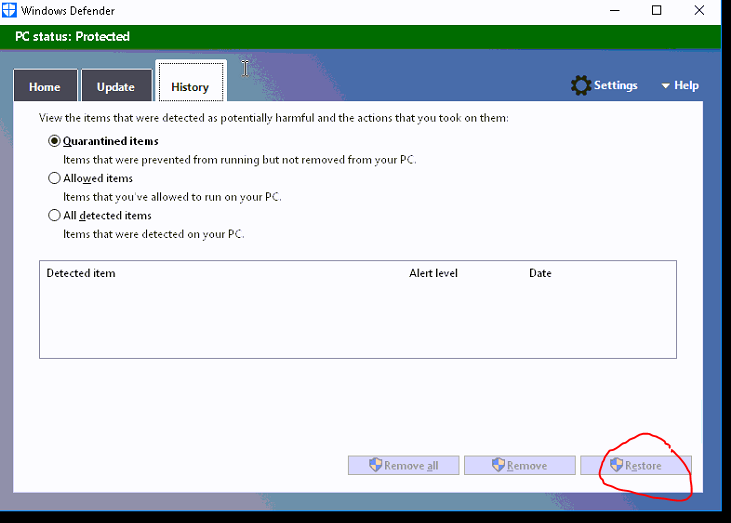Select the History tab
Image resolution: width=731 pixels, height=523 pixels.
(x=191, y=82)
